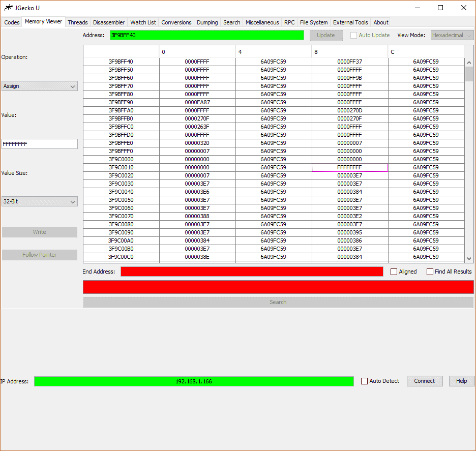Viewport: 476px width, 451px height.
Task: Select cell 000003E2 in row 3F9C0070
Action: (350, 217)
